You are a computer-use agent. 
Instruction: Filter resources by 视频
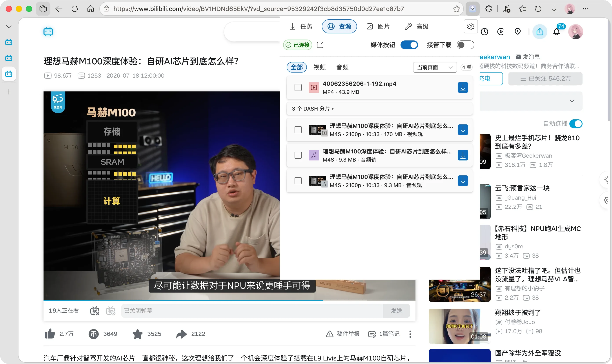point(319,67)
